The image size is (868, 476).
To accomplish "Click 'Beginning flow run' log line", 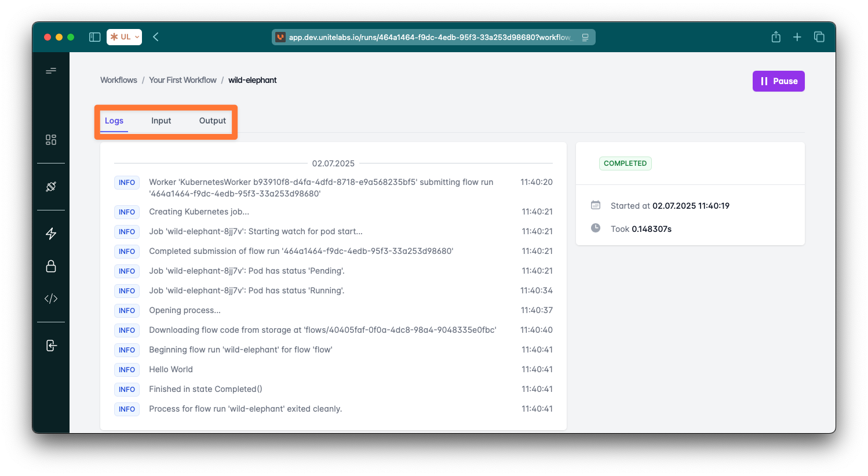I will coord(240,350).
